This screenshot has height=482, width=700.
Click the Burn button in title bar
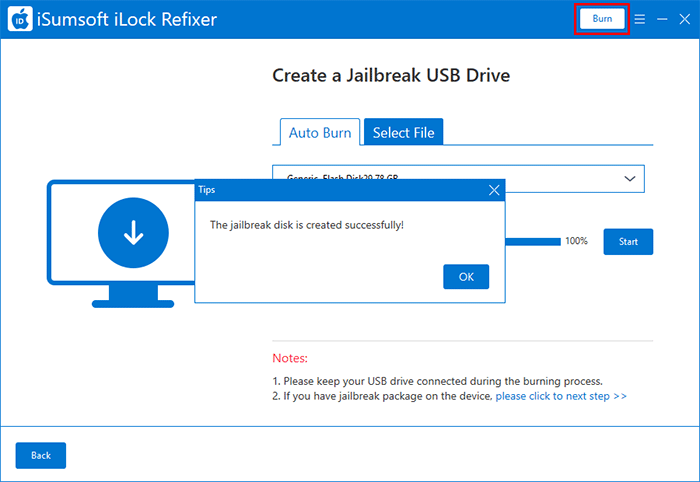[602, 19]
